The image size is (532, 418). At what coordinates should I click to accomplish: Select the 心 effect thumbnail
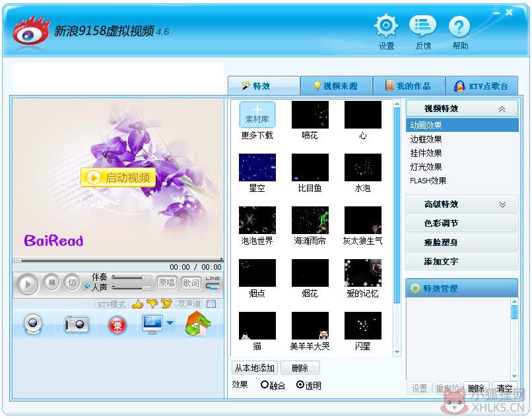(362, 115)
